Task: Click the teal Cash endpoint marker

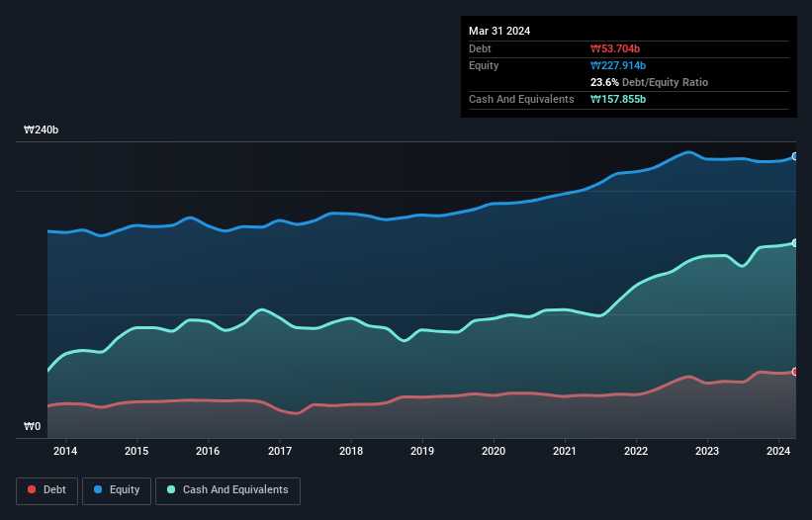Action: [x=795, y=242]
